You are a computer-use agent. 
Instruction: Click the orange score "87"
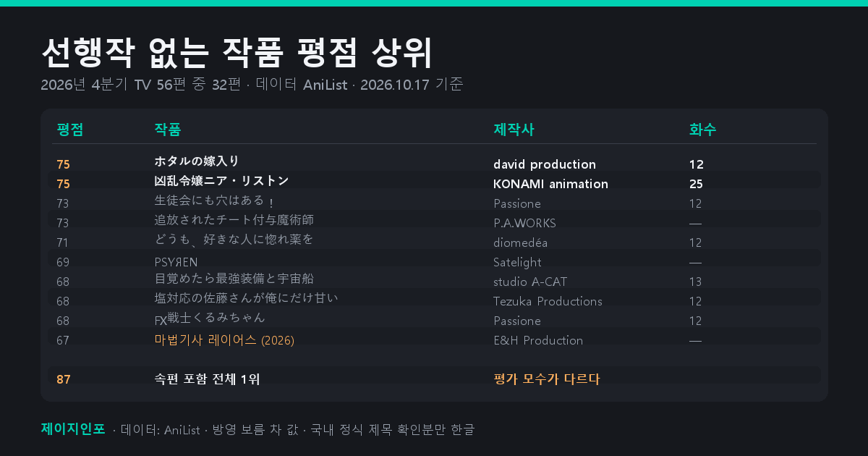[63, 379]
